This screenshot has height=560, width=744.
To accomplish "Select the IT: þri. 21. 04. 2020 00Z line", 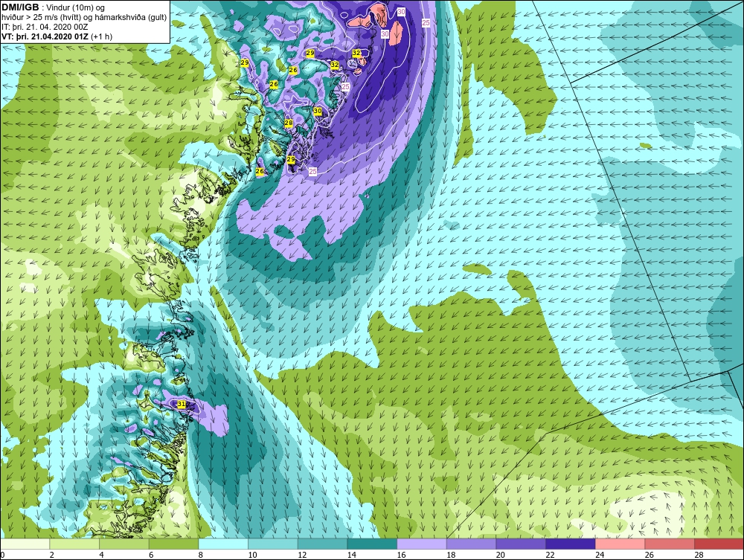I will tap(45, 27).
